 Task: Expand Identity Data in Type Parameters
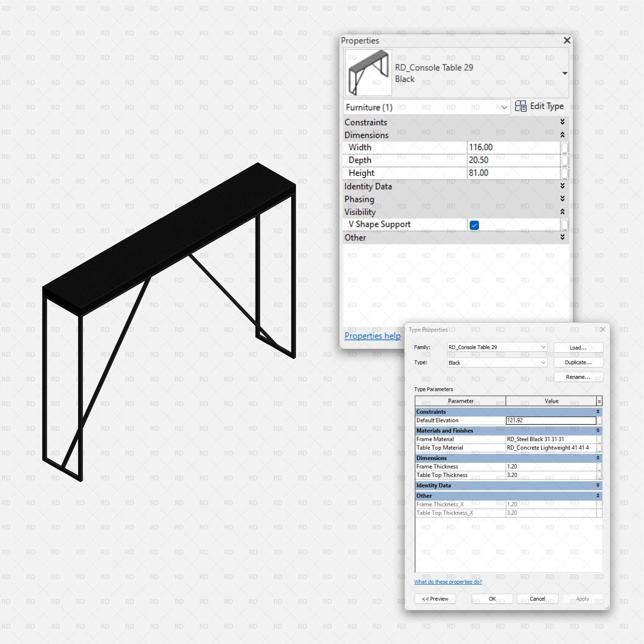pos(598,486)
